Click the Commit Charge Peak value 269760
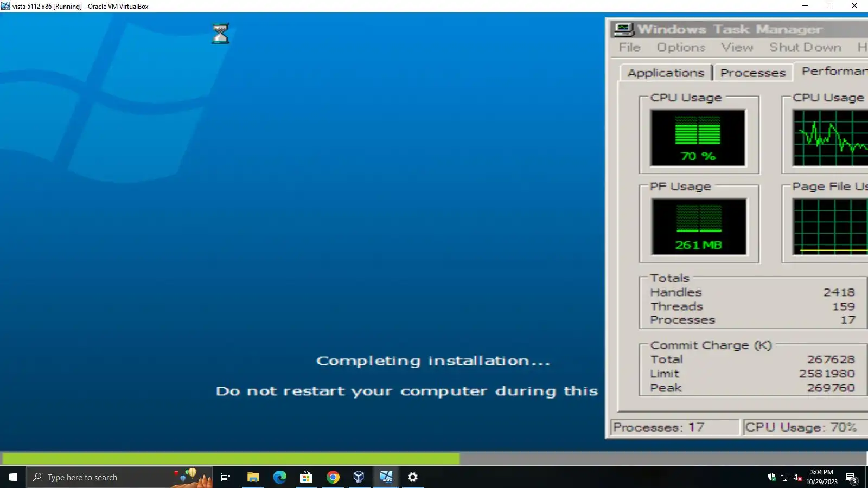 click(831, 388)
